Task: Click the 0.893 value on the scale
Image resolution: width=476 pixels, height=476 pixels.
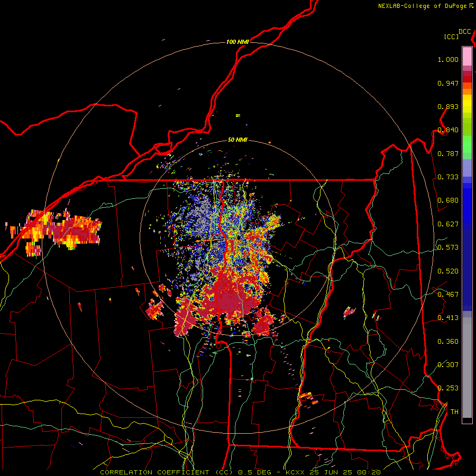Action: tap(448, 106)
